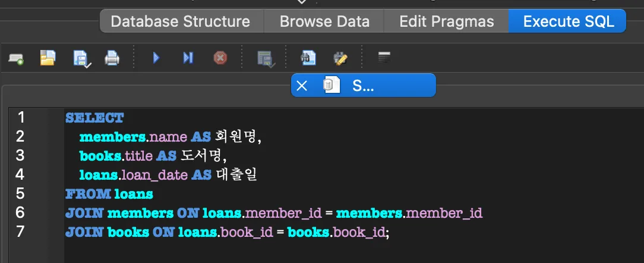Select the S... SQL editor tab
The image size is (644, 263).
click(x=364, y=85)
